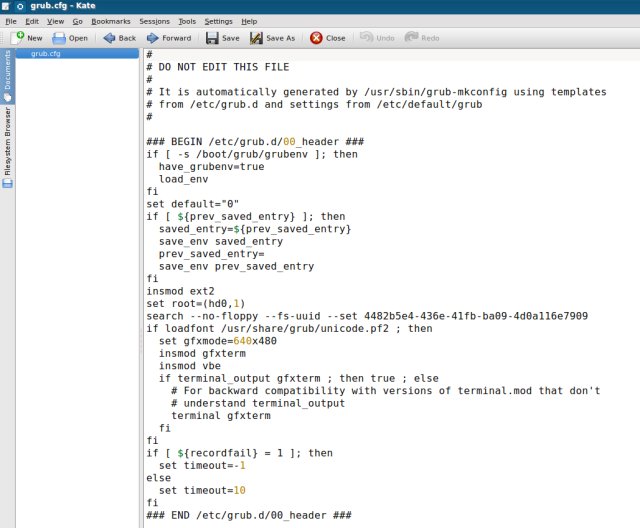Click the 'insmod gfxterm' line
This screenshot has width=640, height=528.
click(x=202, y=353)
